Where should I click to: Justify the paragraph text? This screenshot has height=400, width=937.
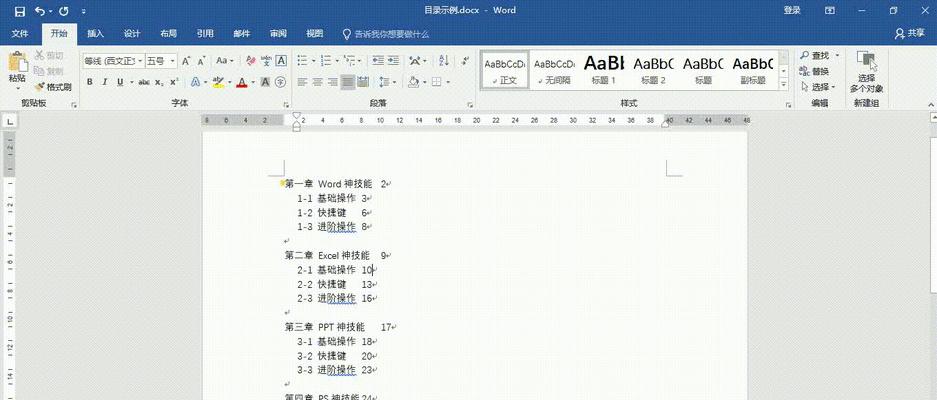[348, 82]
